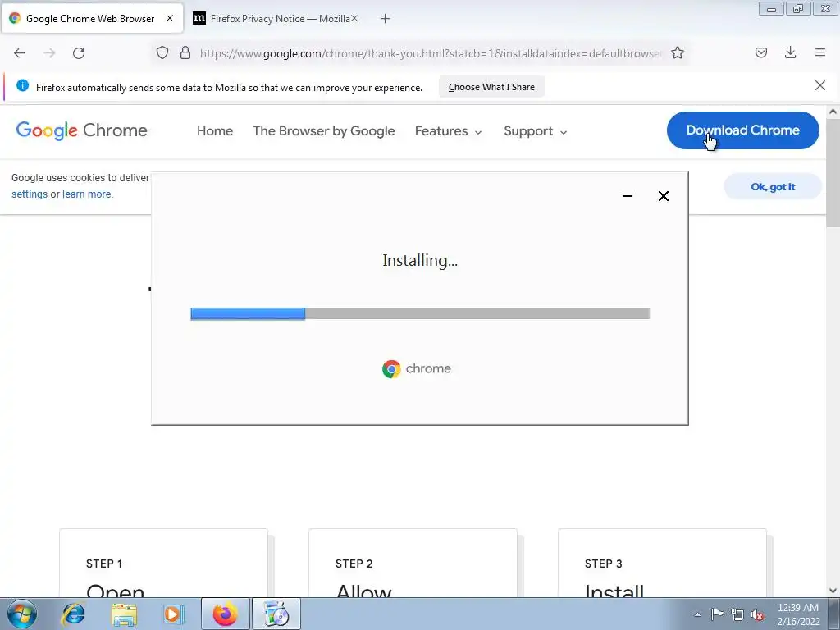The image size is (840, 630).
Task: Click the STEP 1 card heading
Action: click(x=104, y=564)
